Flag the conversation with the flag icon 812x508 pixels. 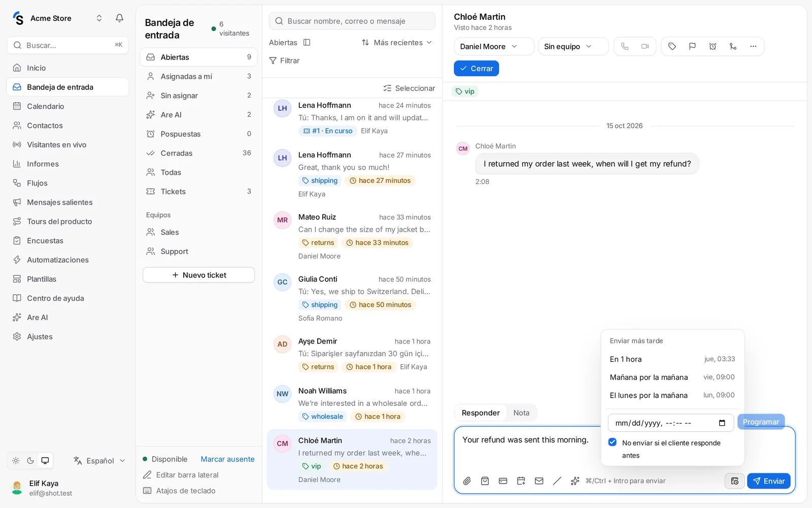[x=692, y=46]
